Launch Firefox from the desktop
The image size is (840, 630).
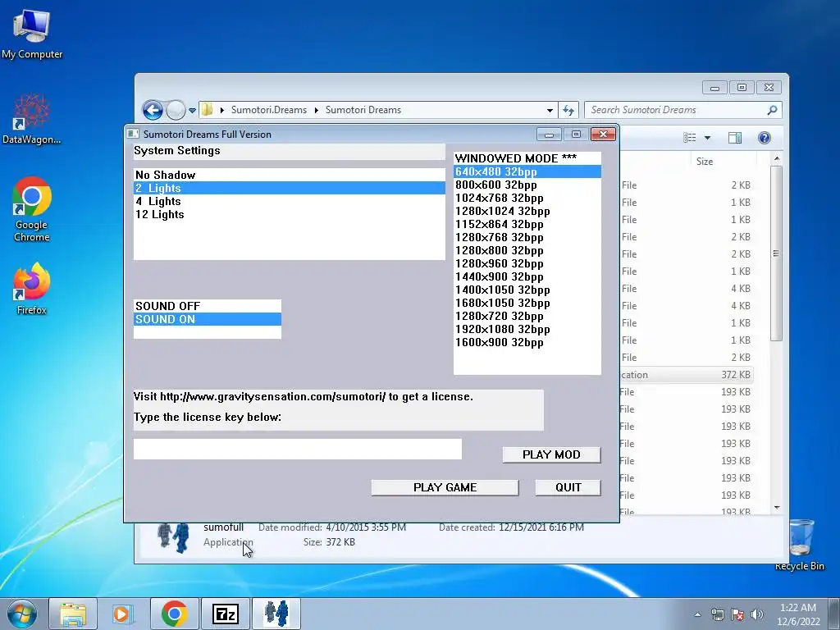[x=32, y=288]
